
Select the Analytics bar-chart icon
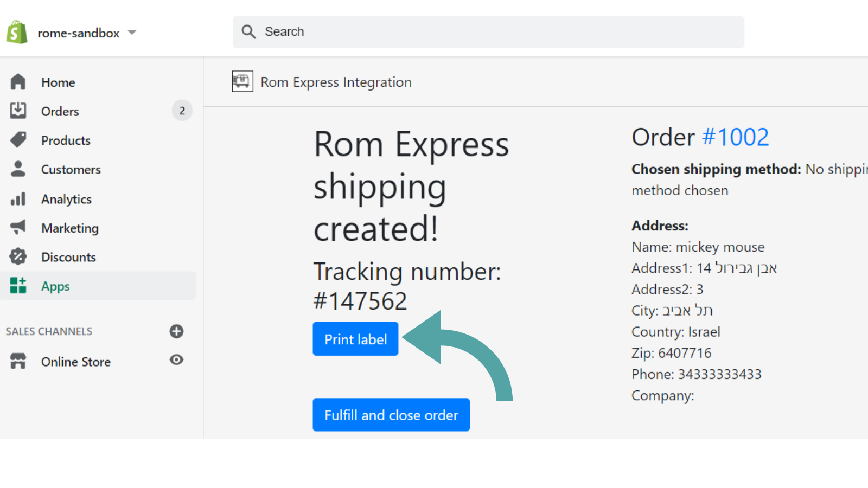[x=18, y=199]
